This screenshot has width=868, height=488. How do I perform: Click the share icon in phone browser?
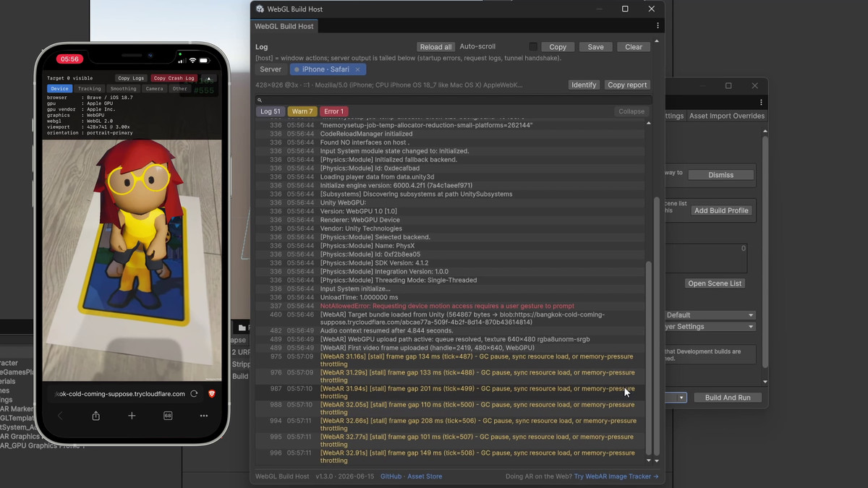(95, 416)
